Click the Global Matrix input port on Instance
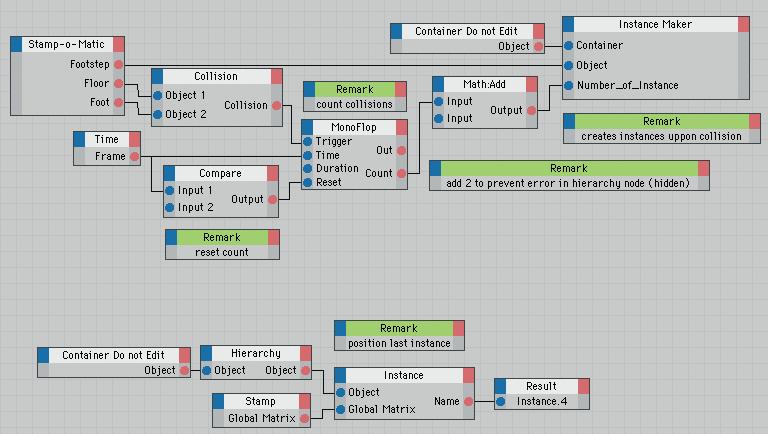Image resolution: width=768 pixels, height=434 pixels. 341,409
